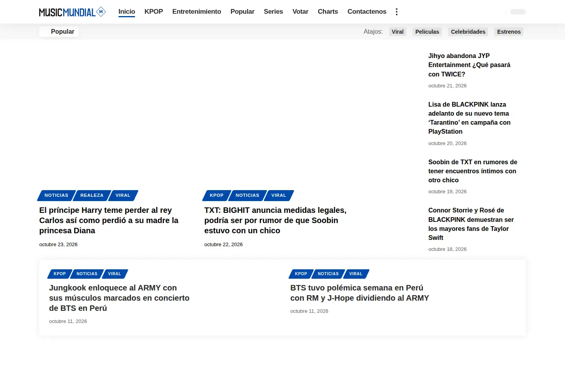This screenshot has width=565, height=392.
Task: Read Jihyo abandona JYP Entertainment article
Action: click(x=469, y=65)
